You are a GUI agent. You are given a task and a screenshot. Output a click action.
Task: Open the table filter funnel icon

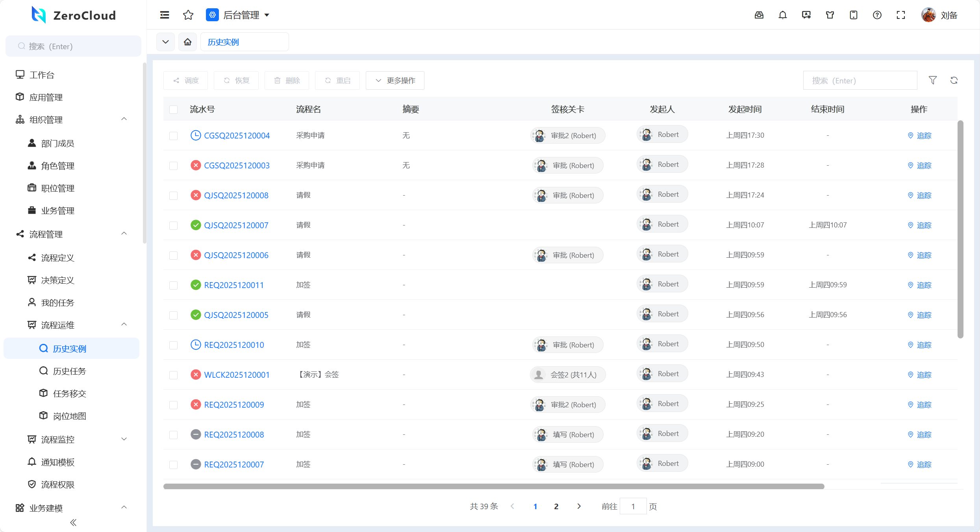(x=933, y=80)
